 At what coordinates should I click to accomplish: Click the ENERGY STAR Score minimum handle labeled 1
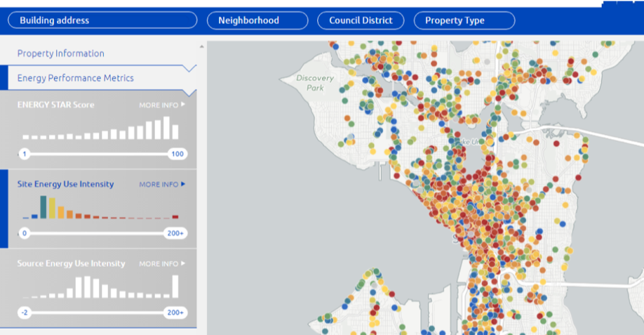click(25, 154)
